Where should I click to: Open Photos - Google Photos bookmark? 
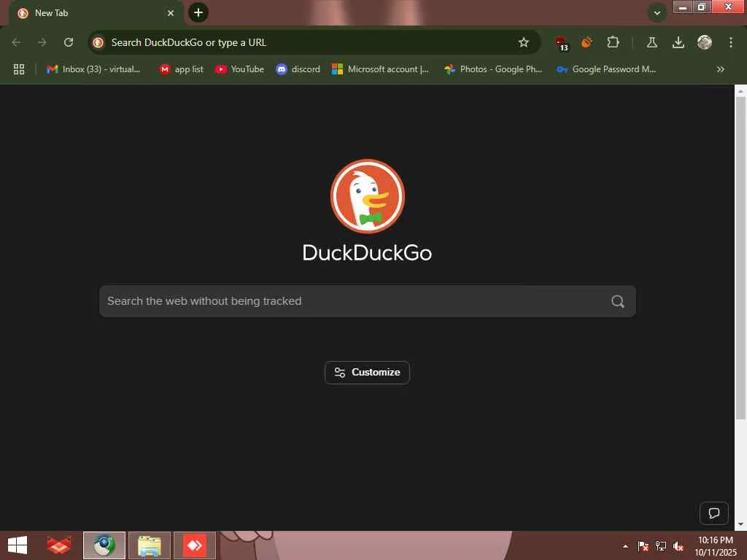click(493, 69)
